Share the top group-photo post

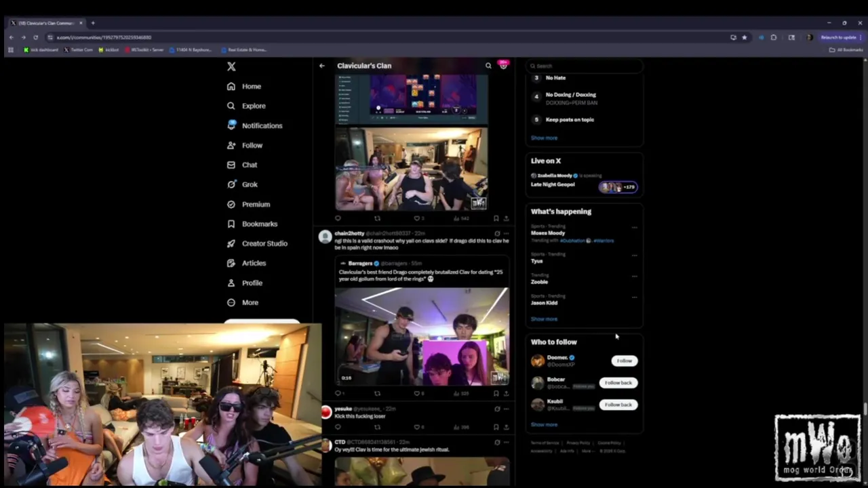(x=506, y=218)
